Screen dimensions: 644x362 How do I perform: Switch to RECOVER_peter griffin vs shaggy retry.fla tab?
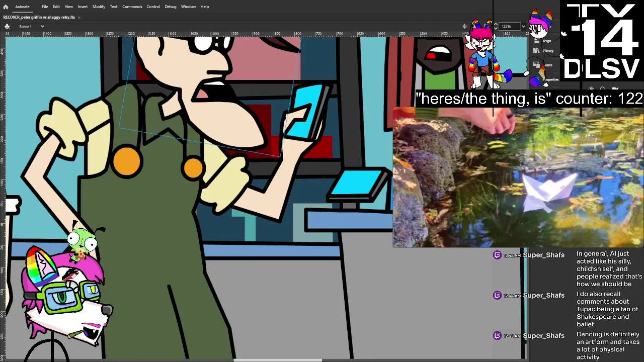39,17
